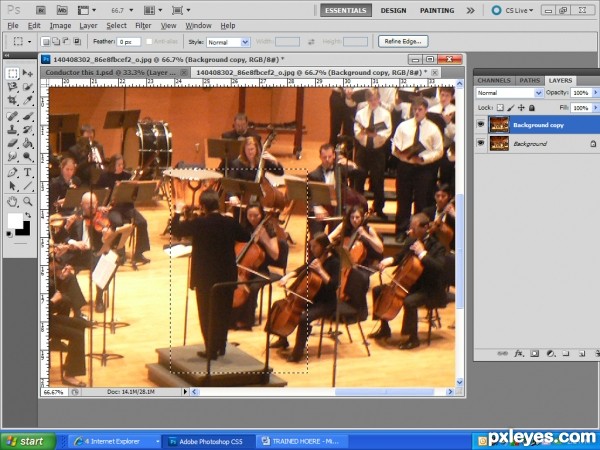Open the Image menu

pos(60,26)
